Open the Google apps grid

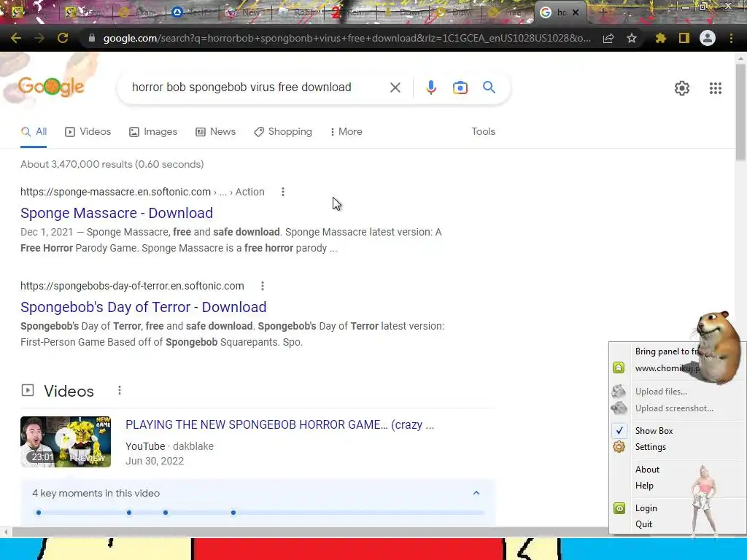click(716, 88)
